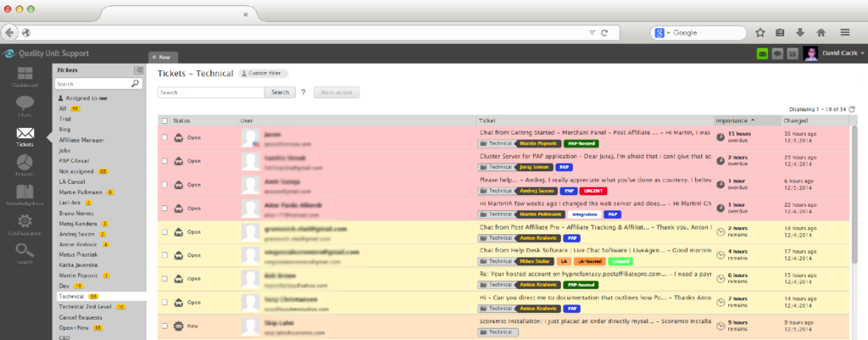
Task: Collapse the Tickets filter panel icon
Action: tap(138, 70)
